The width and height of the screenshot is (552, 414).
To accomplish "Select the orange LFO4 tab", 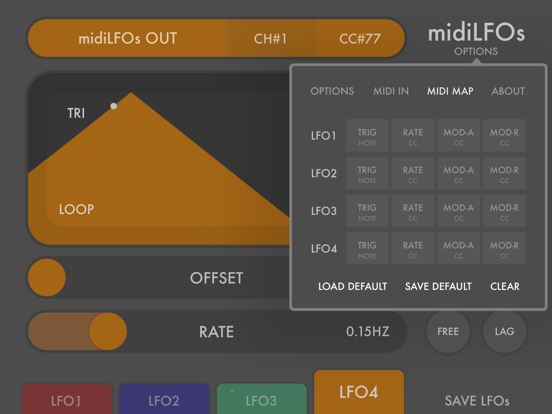I will click(x=359, y=392).
